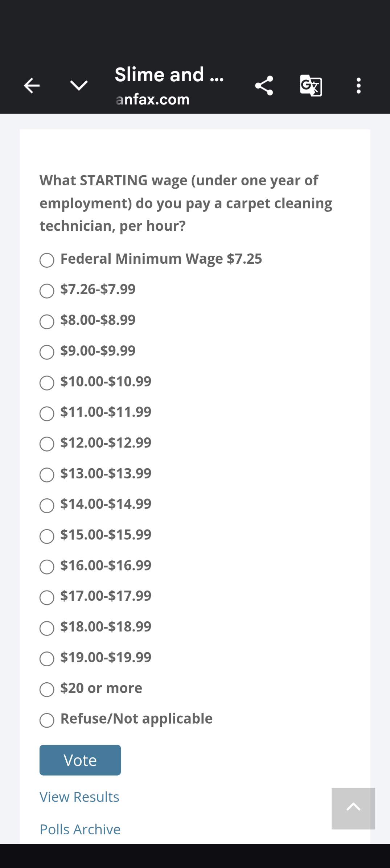This screenshot has height=868, width=390.
Task: Open the View Results link
Action: tap(79, 797)
